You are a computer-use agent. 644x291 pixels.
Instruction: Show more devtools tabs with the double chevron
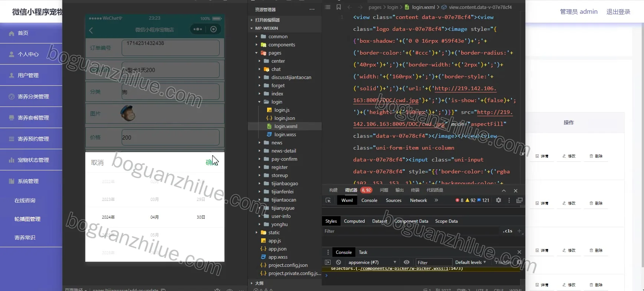pos(436,200)
